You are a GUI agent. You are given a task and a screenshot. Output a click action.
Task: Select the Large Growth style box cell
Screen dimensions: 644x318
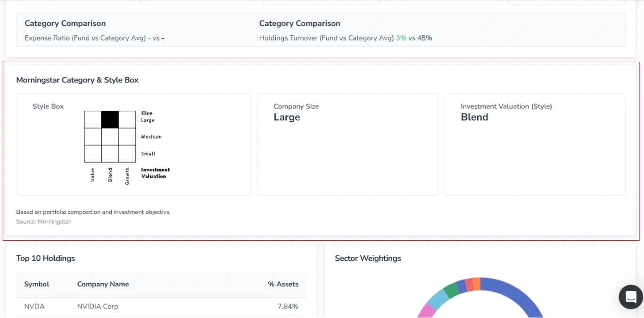click(127, 120)
